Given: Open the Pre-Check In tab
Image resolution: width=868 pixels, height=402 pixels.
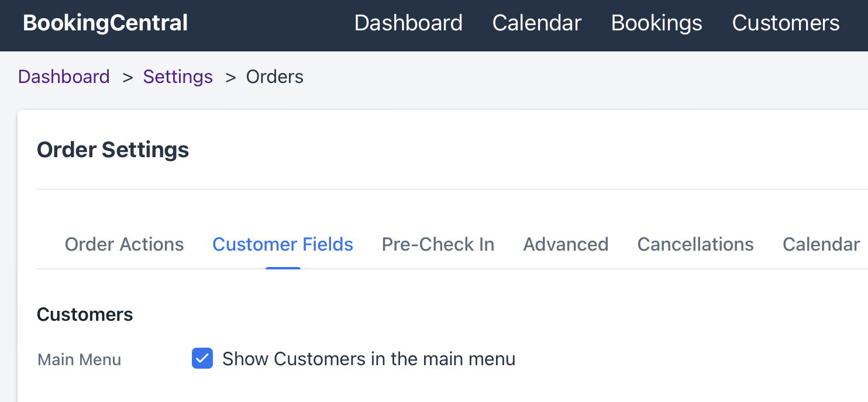Looking at the screenshot, I should (x=438, y=244).
